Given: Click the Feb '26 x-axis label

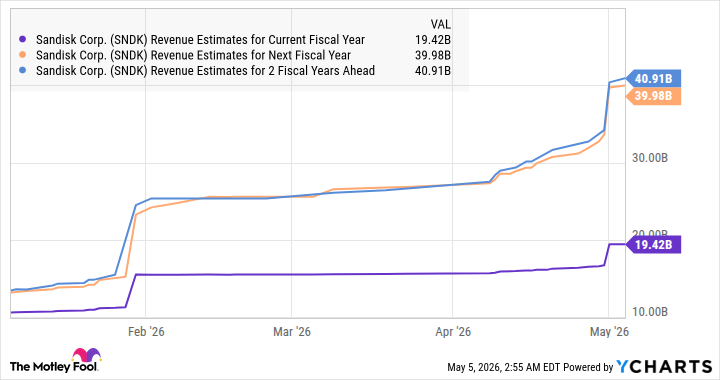Looking at the screenshot, I should click(x=146, y=331).
